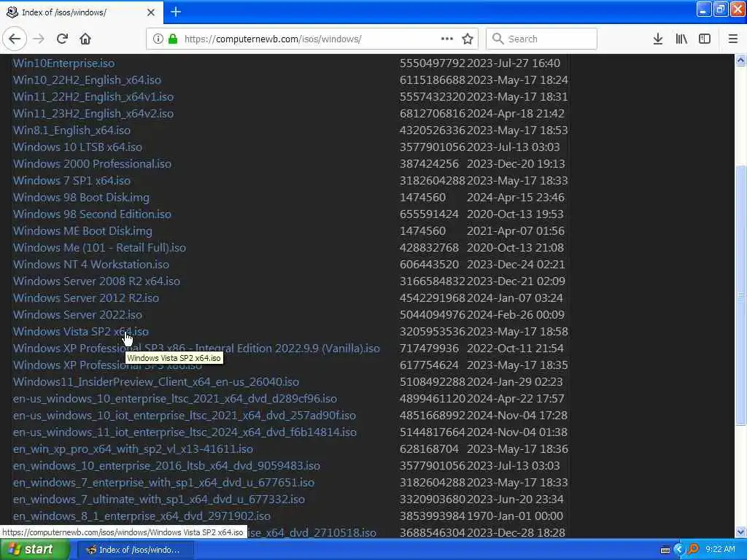The image size is (747, 560).
Task: Close the Index of /isos/windows/ tab
Action: click(x=150, y=12)
